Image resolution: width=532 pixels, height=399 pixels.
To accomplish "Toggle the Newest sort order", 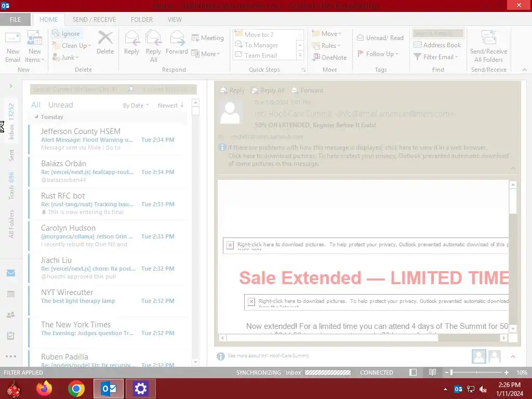I will (170, 105).
